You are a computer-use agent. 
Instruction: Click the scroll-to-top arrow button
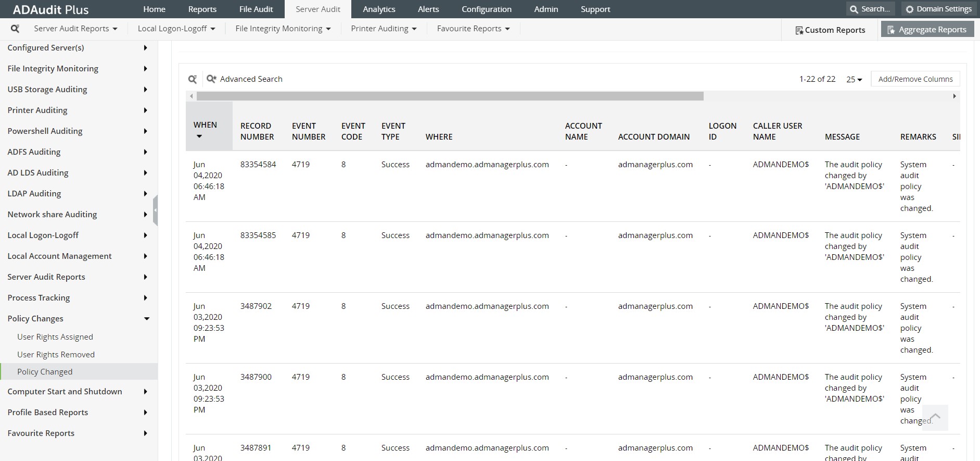tap(935, 417)
